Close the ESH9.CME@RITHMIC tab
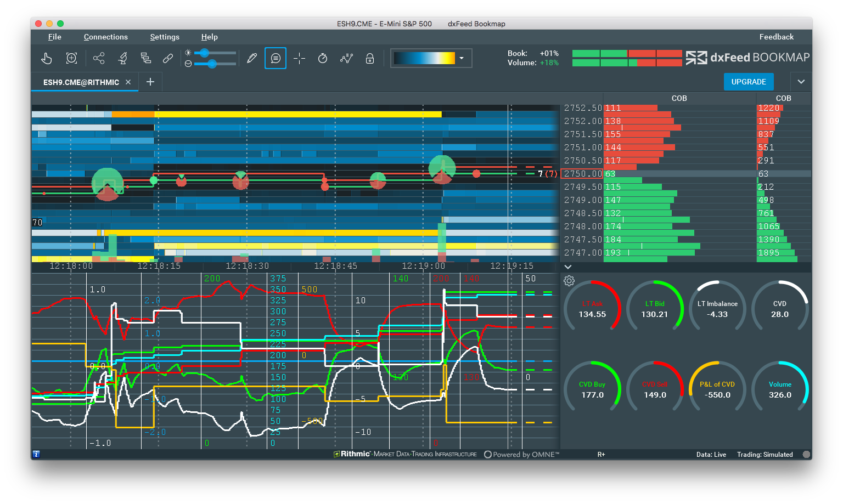The width and height of the screenshot is (843, 504). tap(128, 82)
